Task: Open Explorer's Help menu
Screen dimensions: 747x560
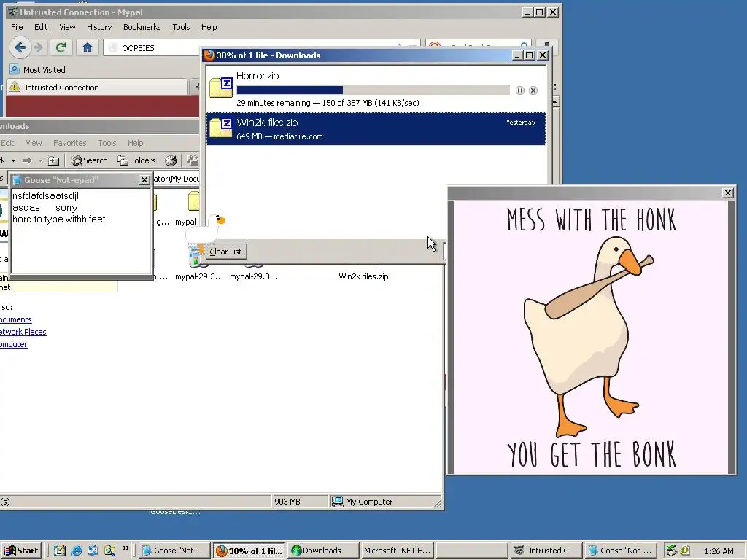Action: 135,143
